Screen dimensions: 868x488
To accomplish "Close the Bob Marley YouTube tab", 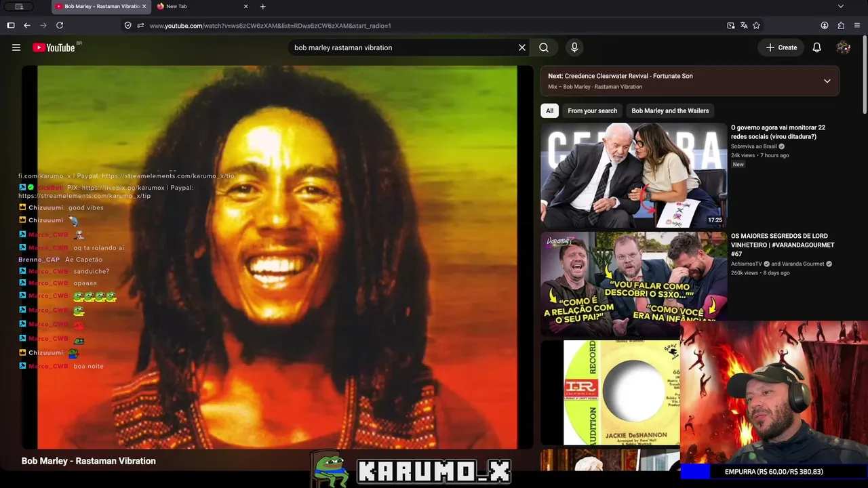I will (x=144, y=7).
